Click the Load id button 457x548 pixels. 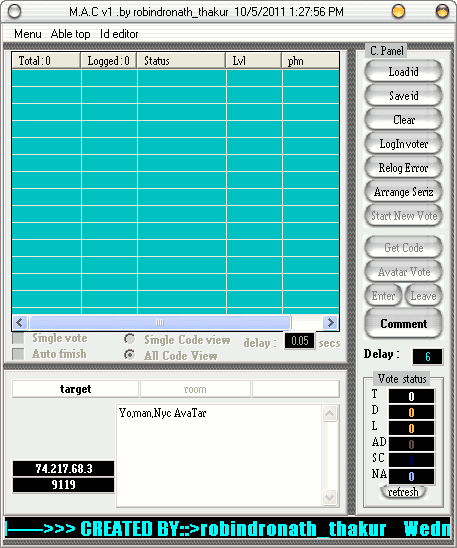(x=404, y=72)
